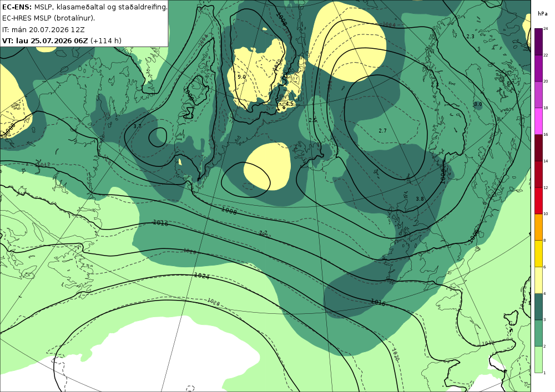Click the legend tick label '22'
The height and width of the screenshot is (392, 555).
[x=546, y=55]
